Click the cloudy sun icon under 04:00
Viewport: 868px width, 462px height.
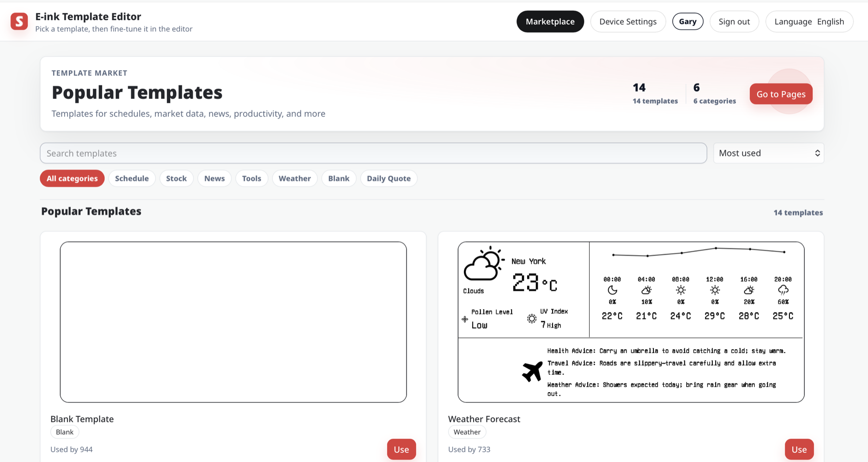(647, 290)
